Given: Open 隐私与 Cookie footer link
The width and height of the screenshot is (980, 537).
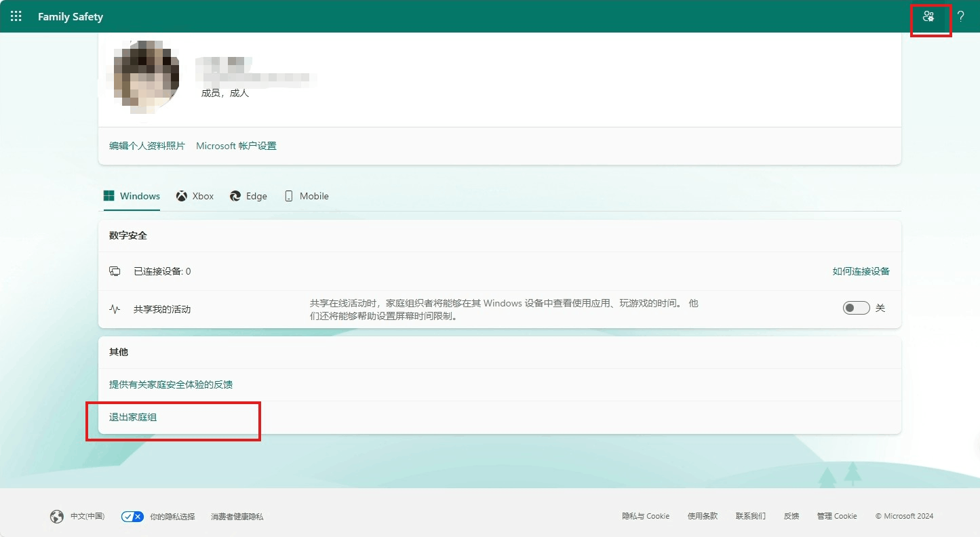Looking at the screenshot, I should 646,516.
